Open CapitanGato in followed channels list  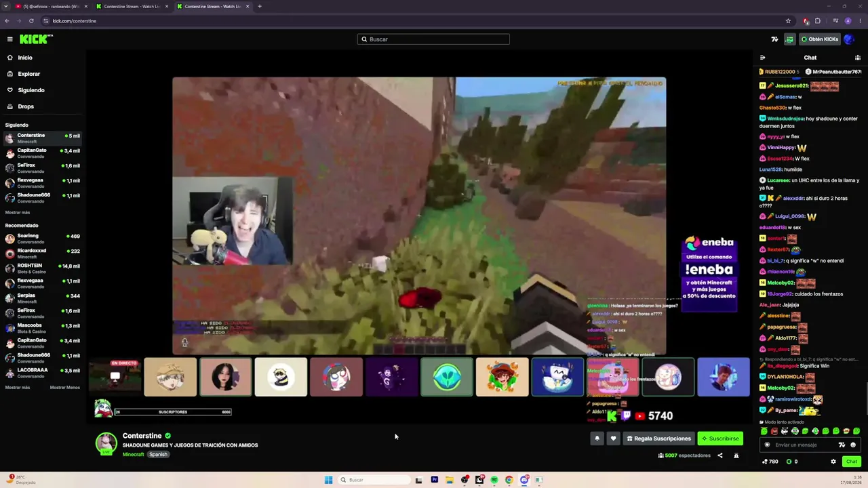click(42, 153)
